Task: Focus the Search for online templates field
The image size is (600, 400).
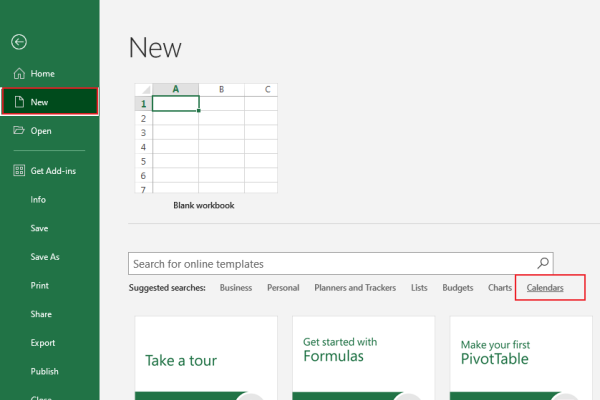Action: coord(330,264)
